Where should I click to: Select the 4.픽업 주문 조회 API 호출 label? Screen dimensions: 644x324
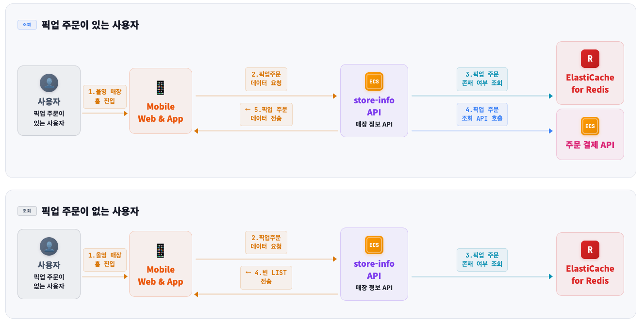[482, 114]
